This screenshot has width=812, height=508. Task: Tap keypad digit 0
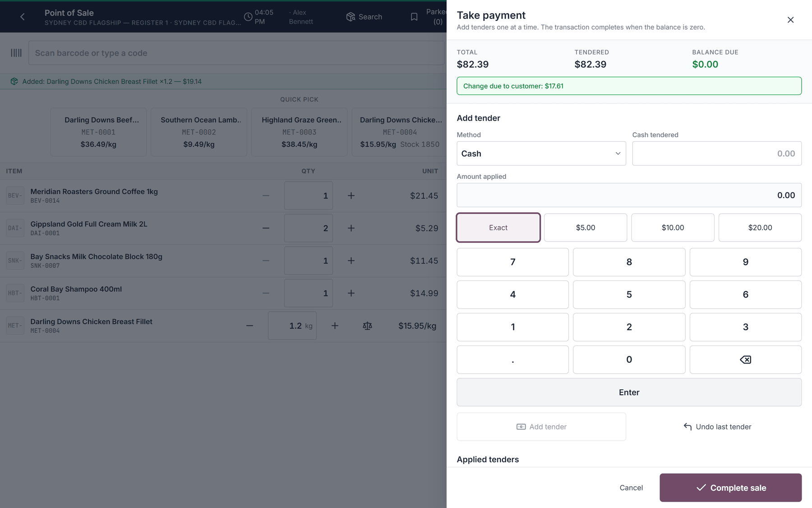click(x=629, y=359)
